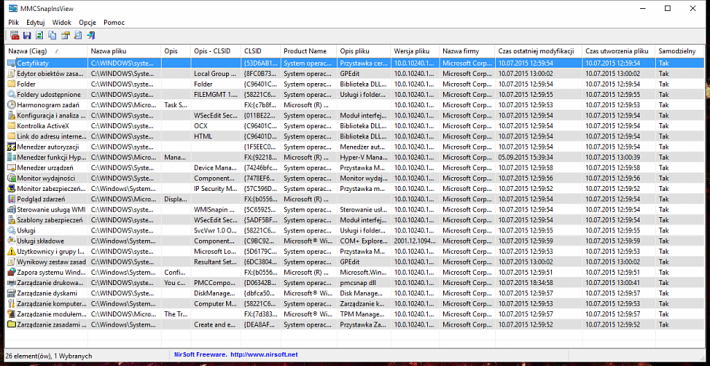Image resolution: width=710 pixels, height=366 pixels.
Task: Click the Zarządzanie dyskami row icon
Action: pyautogui.click(x=11, y=293)
